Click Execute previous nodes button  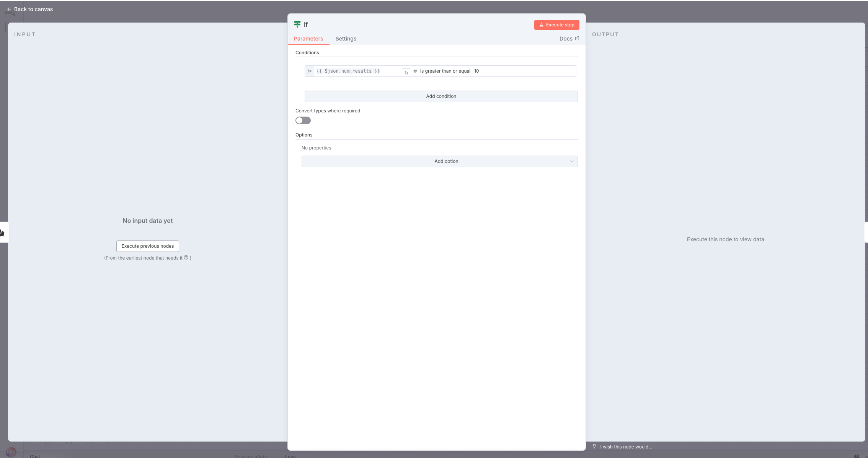147,246
